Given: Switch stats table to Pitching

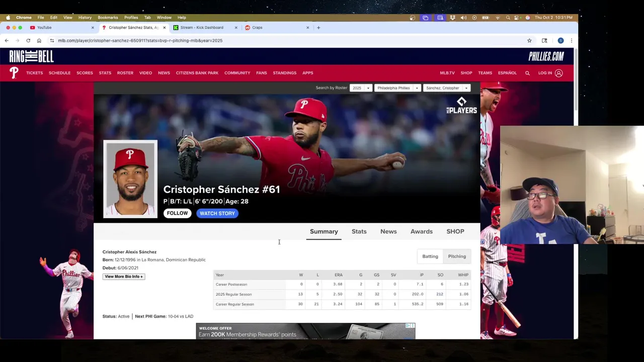Looking at the screenshot, I should pyautogui.click(x=457, y=256).
